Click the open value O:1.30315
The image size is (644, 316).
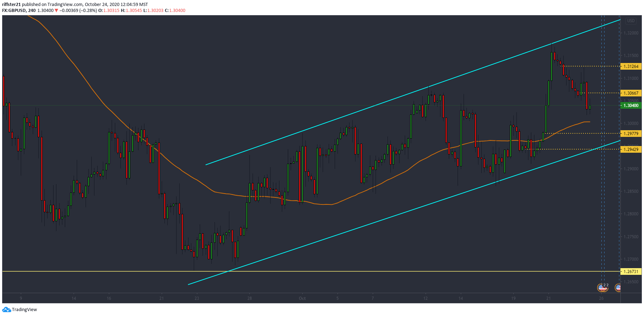109,11
